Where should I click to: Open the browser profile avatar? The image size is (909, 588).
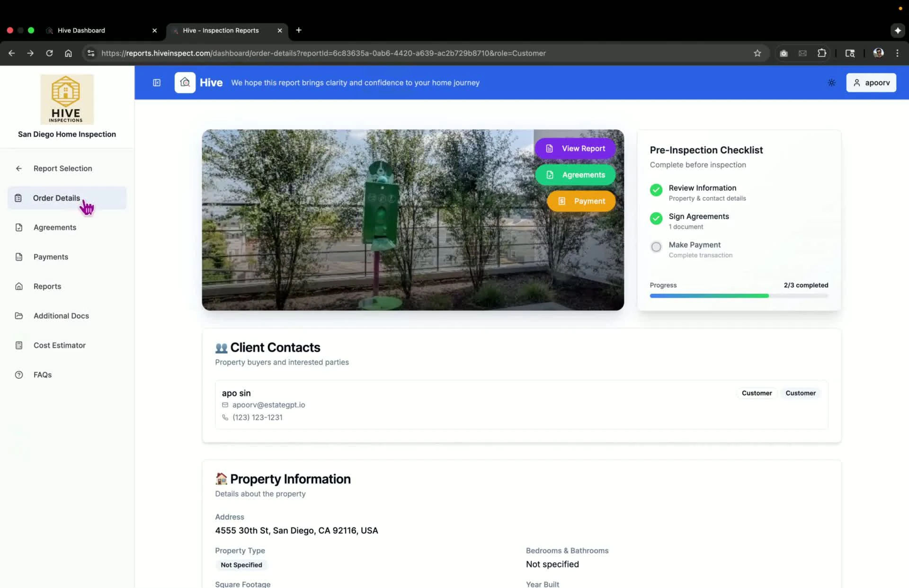[878, 53]
